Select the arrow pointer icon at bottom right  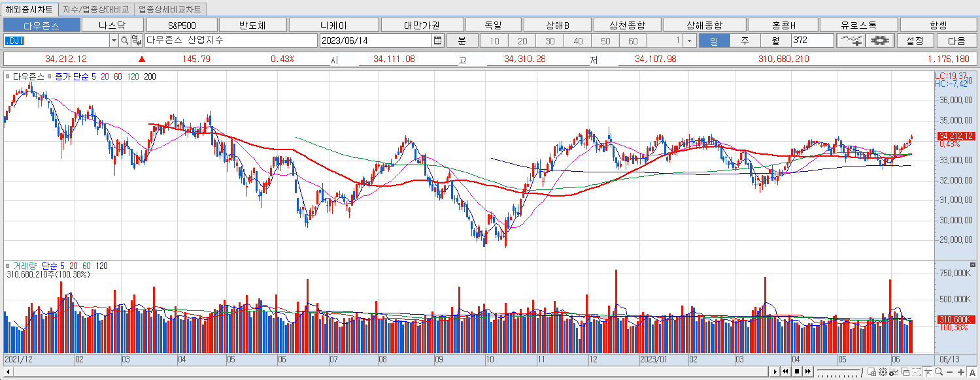(928, 373)
